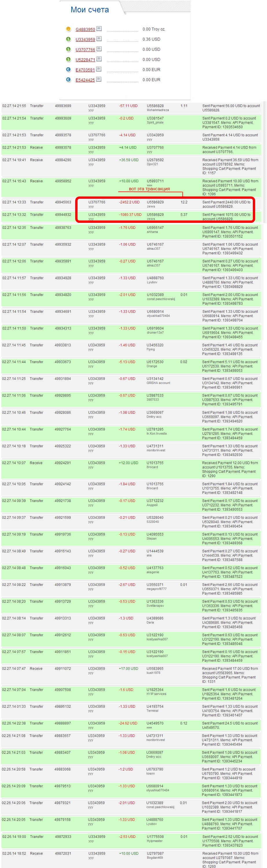
Task: Click recipient name drumer13x7
Action: click(x=155, y=332)
